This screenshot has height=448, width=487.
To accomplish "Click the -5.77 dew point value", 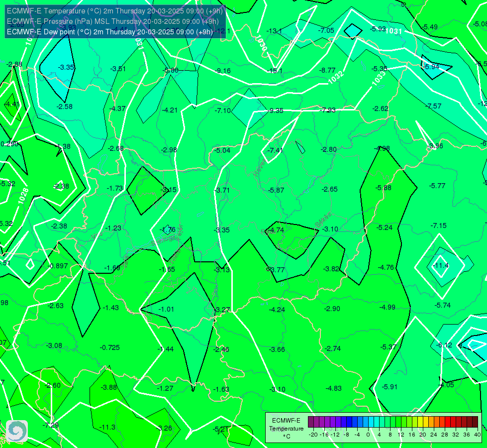I will (x=437, y=186).
